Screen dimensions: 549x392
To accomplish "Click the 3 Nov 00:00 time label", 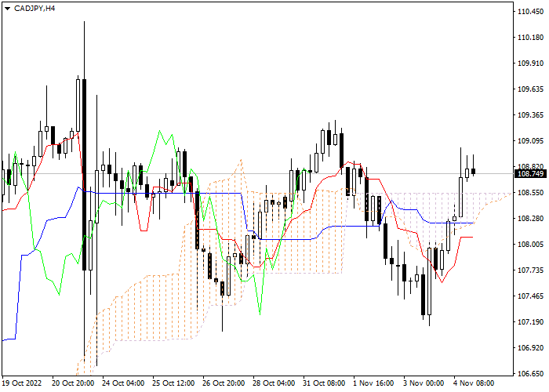I will click(424, 383).
